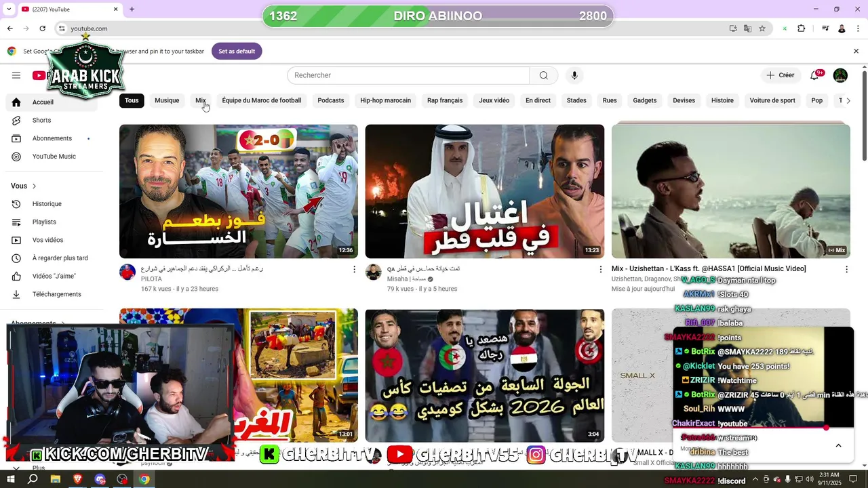Select the Mix filter chip
This screenshot has width=868, height=488.
201,100
